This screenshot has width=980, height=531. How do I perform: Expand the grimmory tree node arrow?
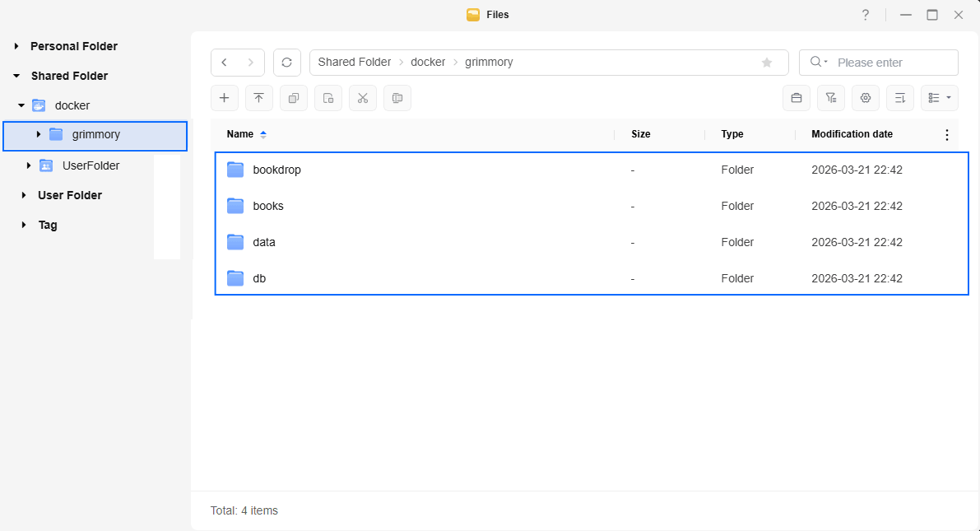click(x=39, y=134)
